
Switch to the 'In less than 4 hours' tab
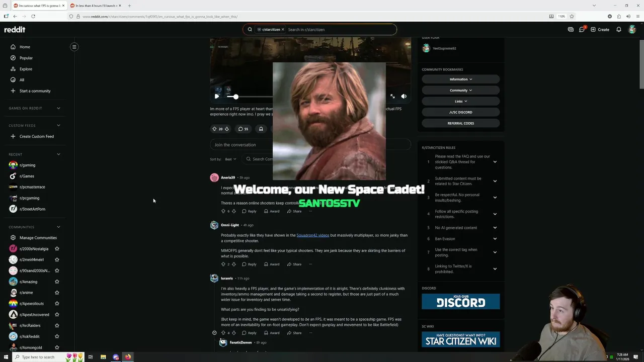click(x=95, y=6)
